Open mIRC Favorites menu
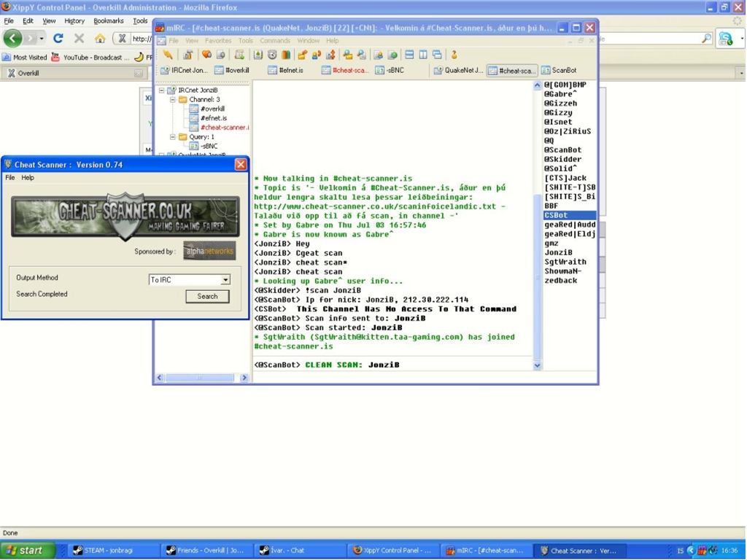The image size is (747, 560). click(x=217, y=41)
